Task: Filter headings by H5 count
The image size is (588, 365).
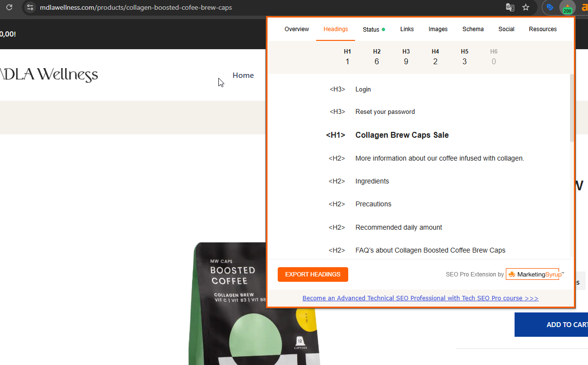Action: [464, 57]
